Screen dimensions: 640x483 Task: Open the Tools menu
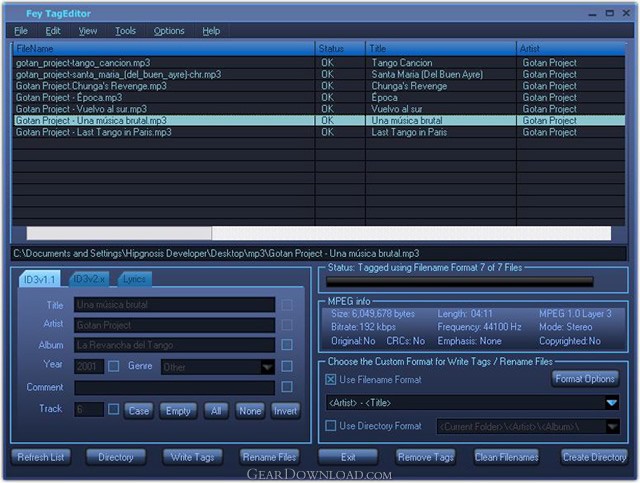click(x=125, y=31)
